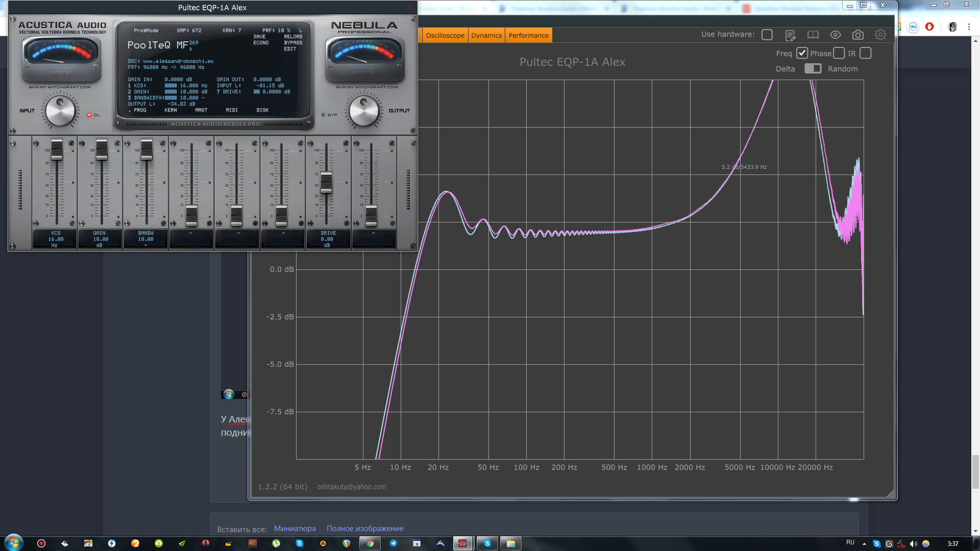Click EDIT on the Nebula display
The image size is (980, 551).
(x=290, y=49)
